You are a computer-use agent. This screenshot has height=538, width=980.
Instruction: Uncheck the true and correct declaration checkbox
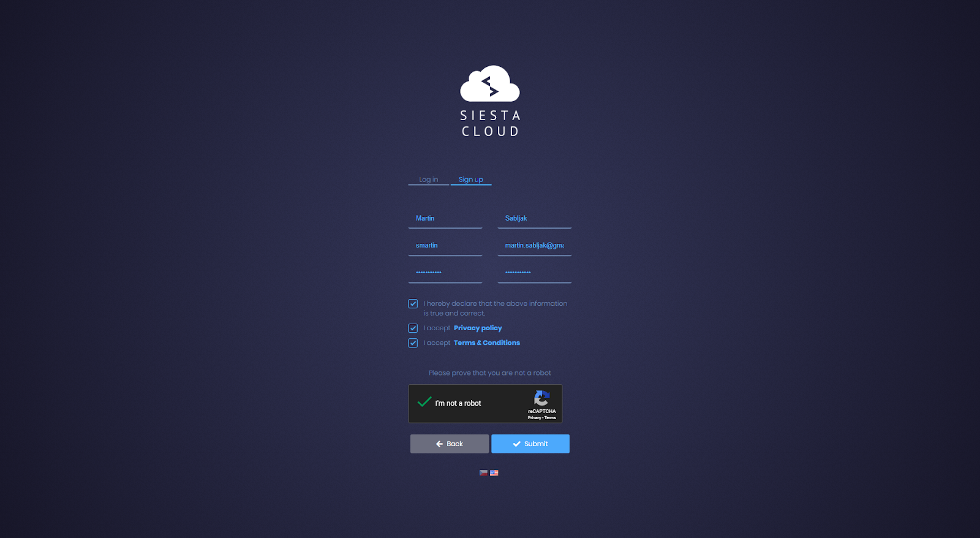tap(413, 304)
